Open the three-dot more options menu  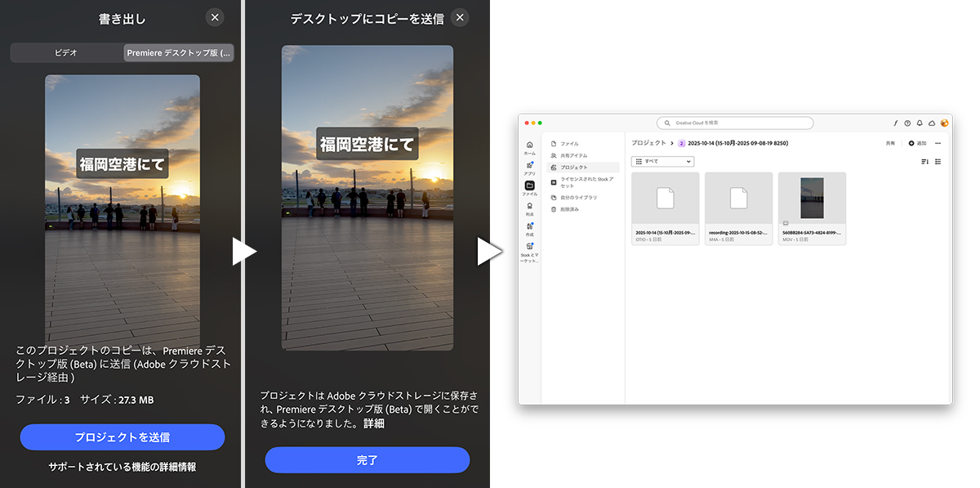(938, 143)
